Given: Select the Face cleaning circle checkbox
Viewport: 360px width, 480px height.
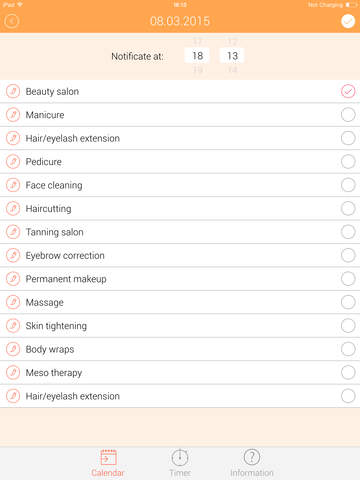Looking at the screenshot, I should tap(348, 185).
